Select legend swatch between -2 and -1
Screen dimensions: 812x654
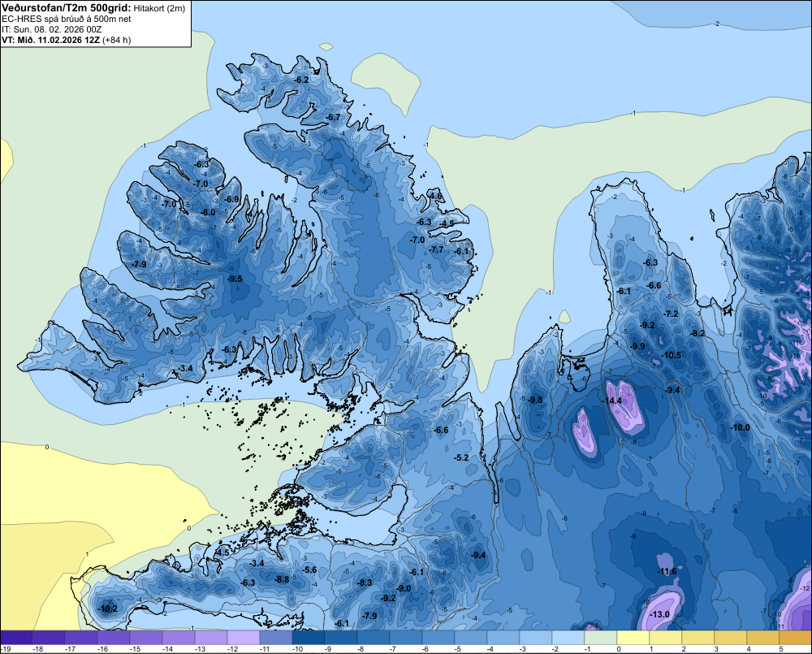coord(568,638)
